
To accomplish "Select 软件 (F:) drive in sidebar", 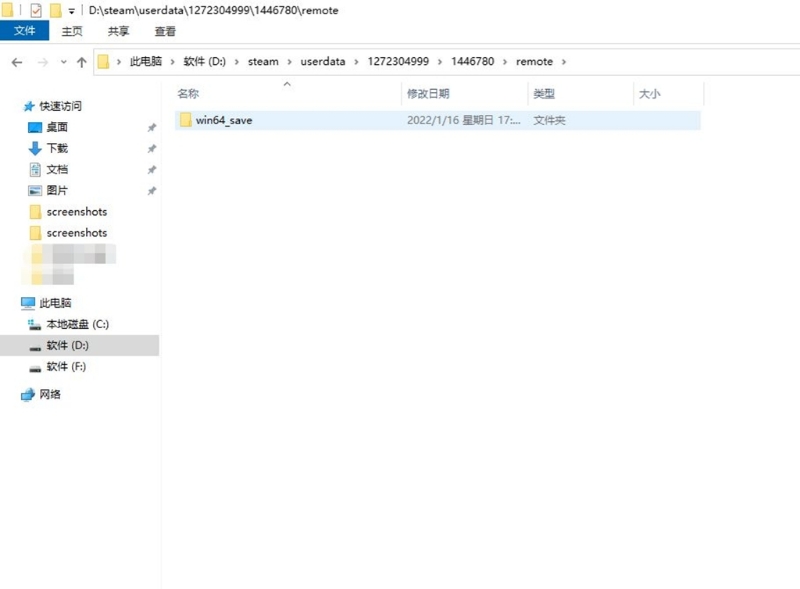I will (66, 366).
